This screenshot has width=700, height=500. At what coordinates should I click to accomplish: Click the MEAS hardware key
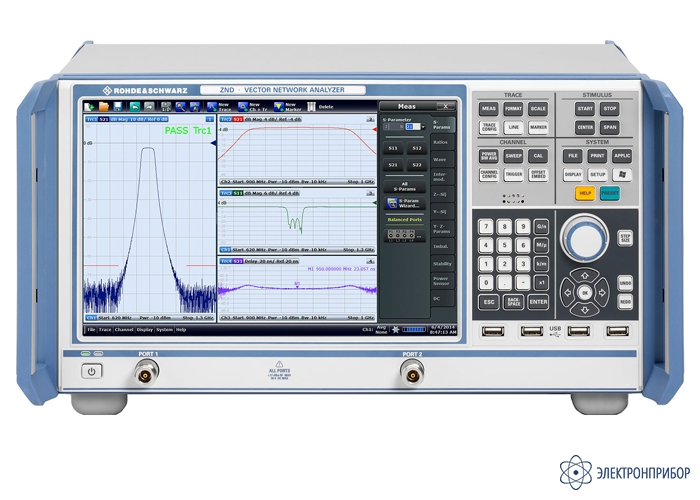489,108
